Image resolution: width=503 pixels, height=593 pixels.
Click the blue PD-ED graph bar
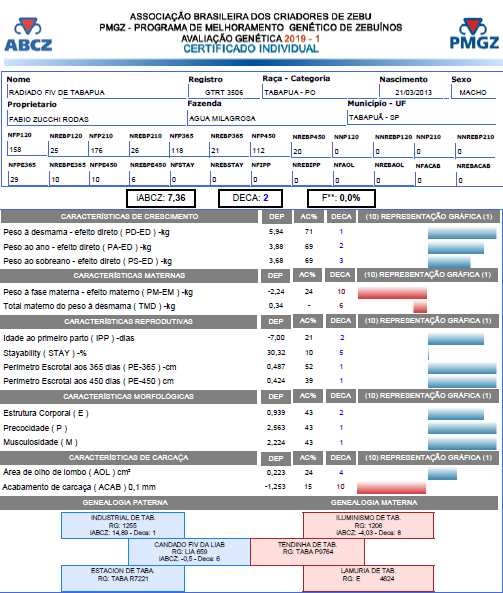pos(462,233)
